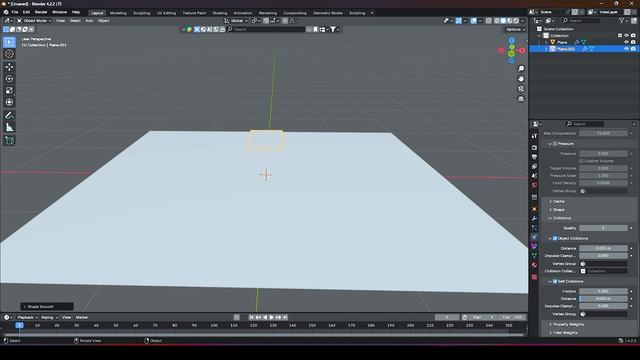Click the Self Collisions Friction slider field
This screenshot has height=360, width=640.
coord(603,291)
